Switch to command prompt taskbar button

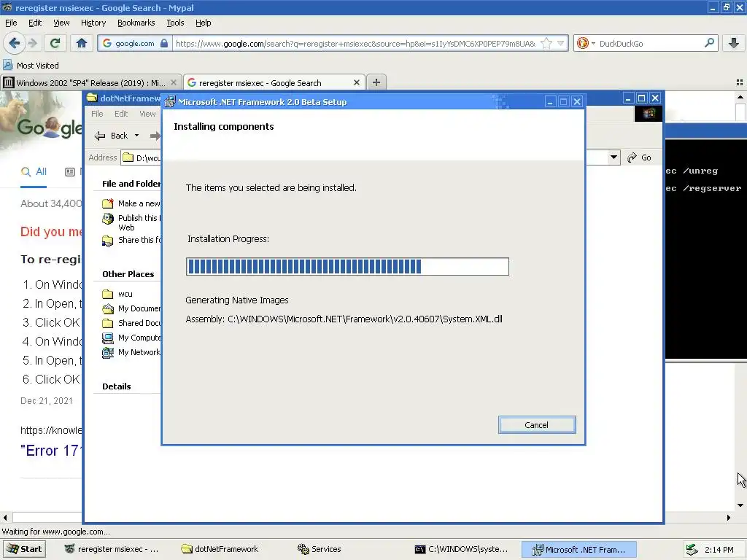point(461,549)
